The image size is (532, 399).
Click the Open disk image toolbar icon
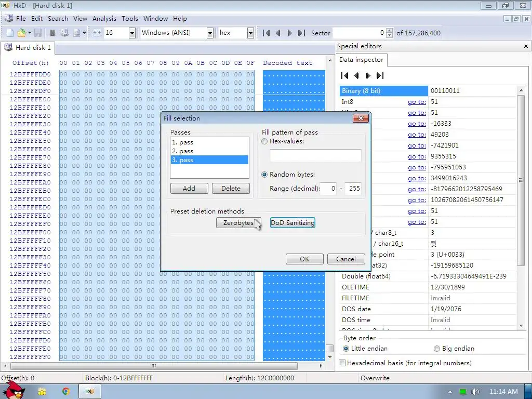pyautogui.click(x=77, y=33)
